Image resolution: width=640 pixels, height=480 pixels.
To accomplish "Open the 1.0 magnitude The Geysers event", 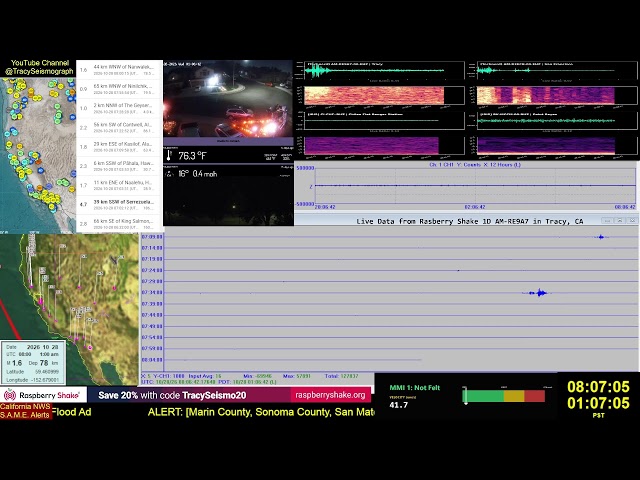I will tap(120, 108).
